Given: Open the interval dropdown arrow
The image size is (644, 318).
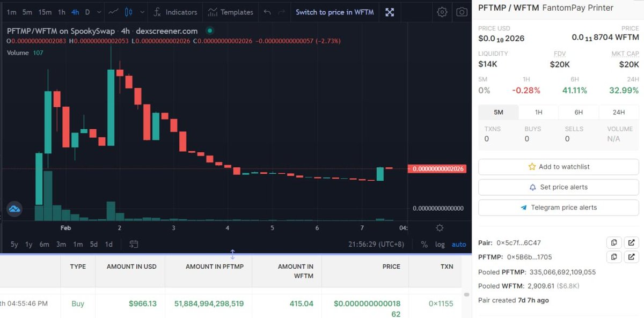Looking at the screenshot, I should [99, 12].
